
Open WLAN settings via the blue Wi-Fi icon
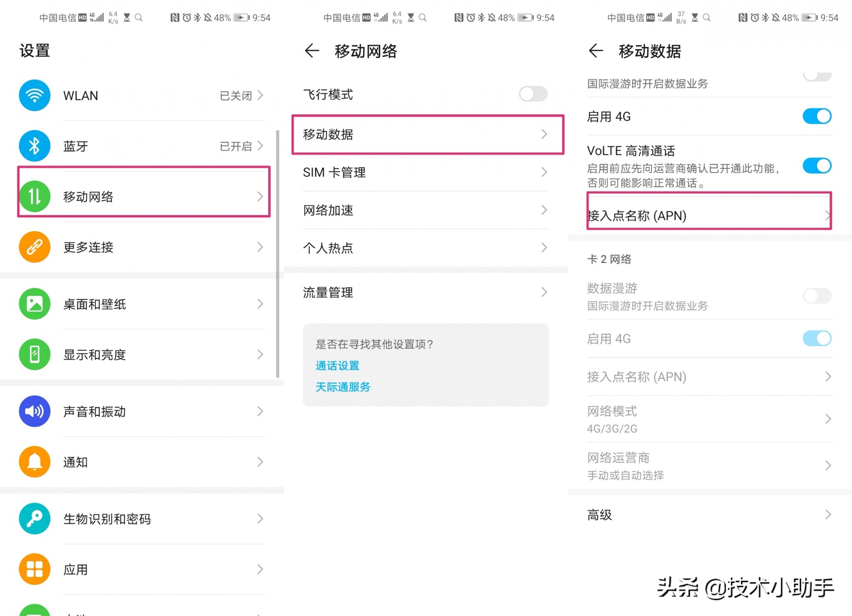[34, 95]
